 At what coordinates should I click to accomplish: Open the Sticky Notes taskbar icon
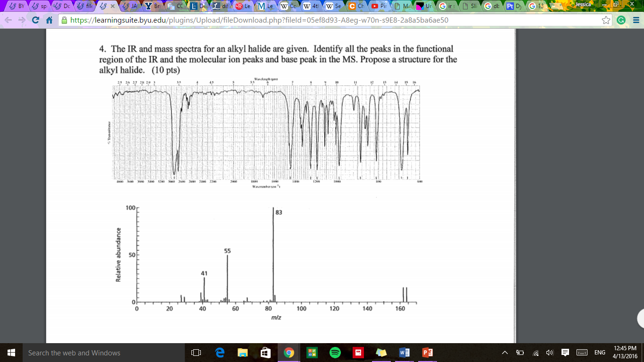click(x=381, y=353)
